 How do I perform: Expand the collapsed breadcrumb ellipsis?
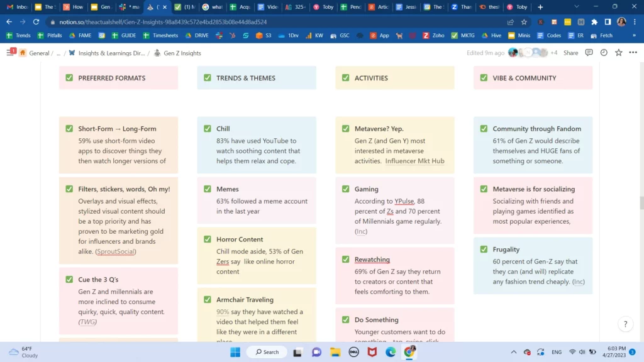pyautogui.click(x=58, y=53)
